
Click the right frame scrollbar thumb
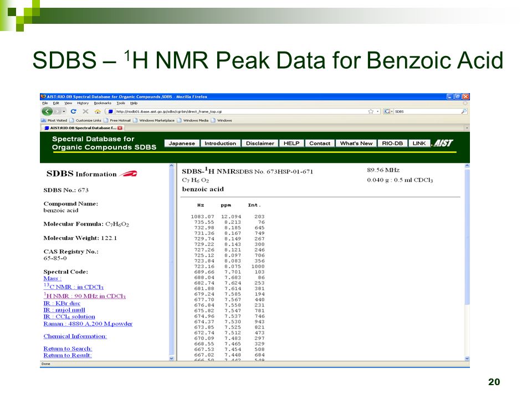point(467,237)
